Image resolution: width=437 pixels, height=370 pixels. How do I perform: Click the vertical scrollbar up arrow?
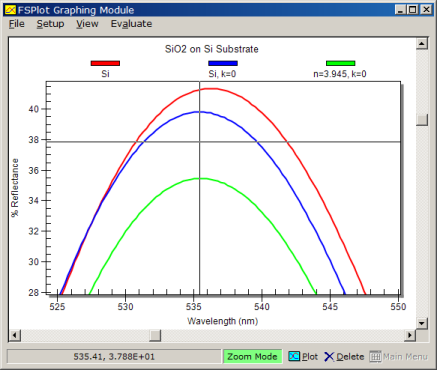pyautogui.click(x=422, y=44)
